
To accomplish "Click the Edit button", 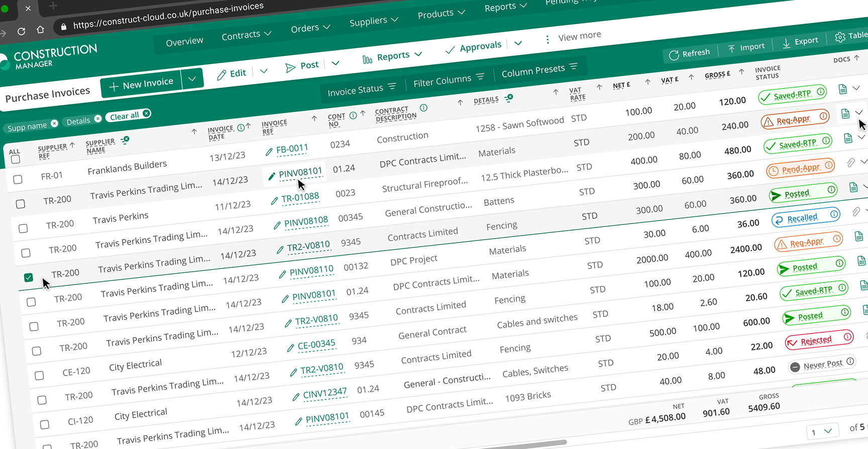I will point(232,74).
